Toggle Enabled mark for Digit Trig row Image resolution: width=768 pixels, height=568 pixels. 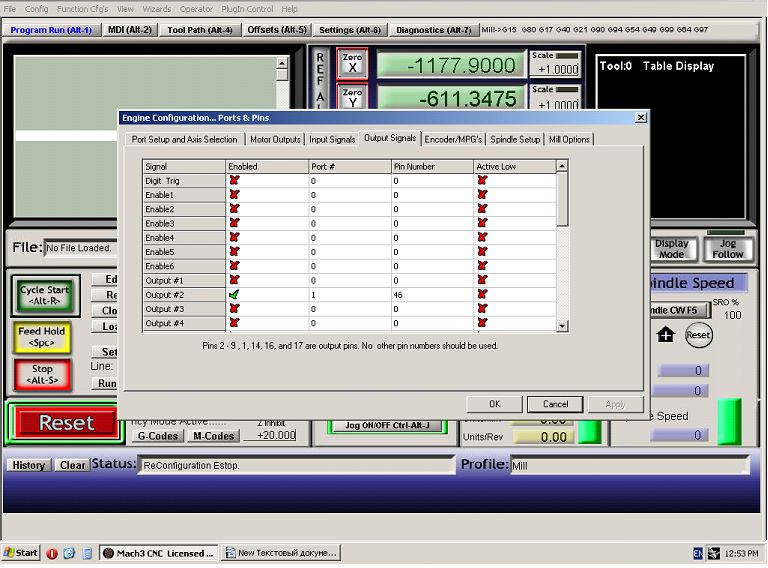click(x=234, y=180)
